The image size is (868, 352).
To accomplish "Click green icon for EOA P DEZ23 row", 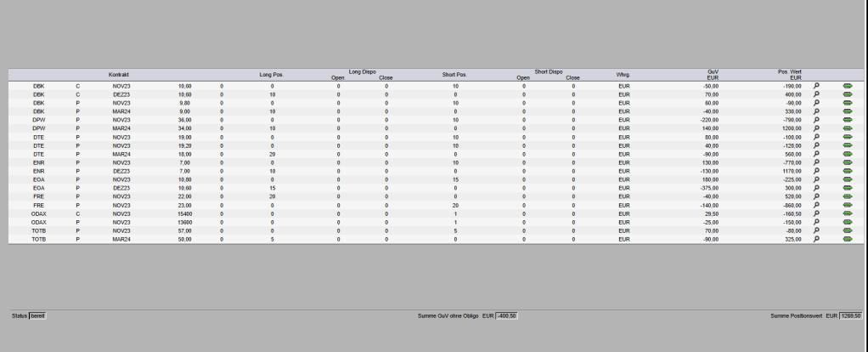I will coord(847,188).
